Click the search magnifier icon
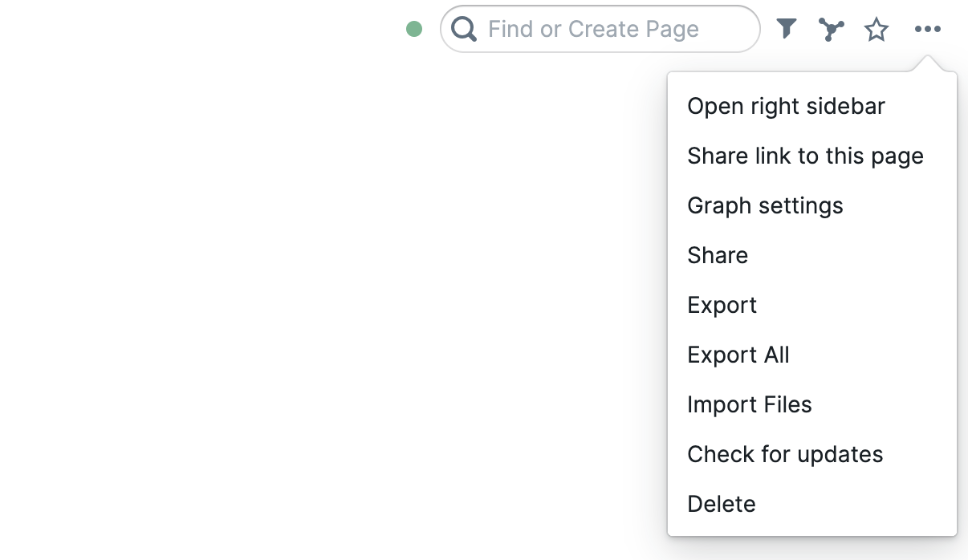Screen dimensions: 968x560 coord(464,30)
